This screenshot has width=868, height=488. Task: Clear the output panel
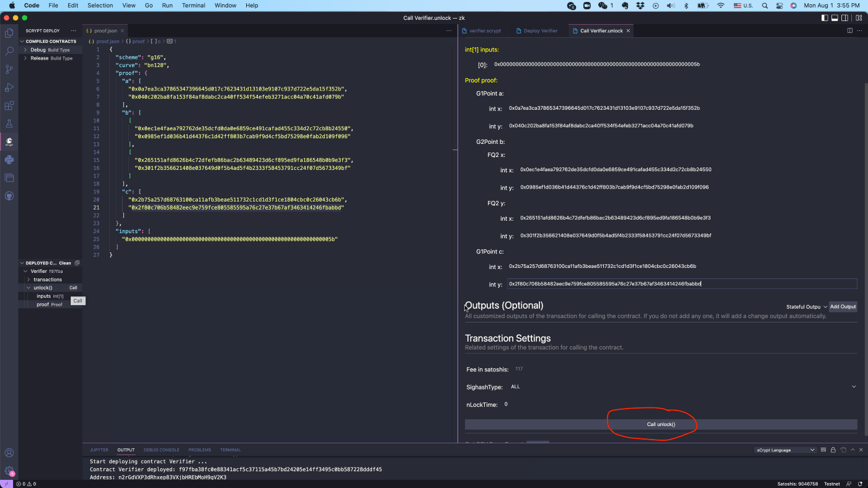pos(823,450)
